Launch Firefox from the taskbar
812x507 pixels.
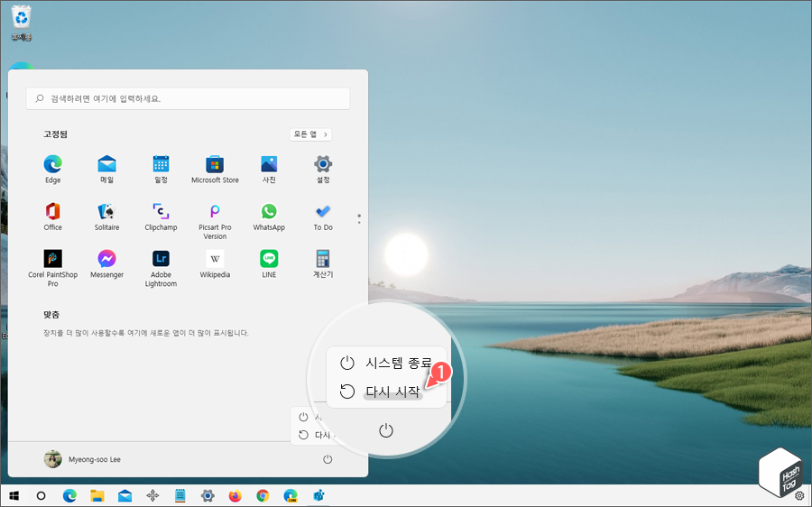click(235, 496)
